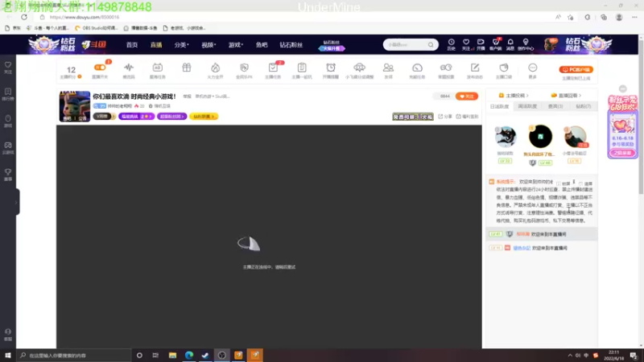Expand the 游戏 games dropdown
Image resolution: width=644 pixels, height=362 pixels.
[236, 45]
